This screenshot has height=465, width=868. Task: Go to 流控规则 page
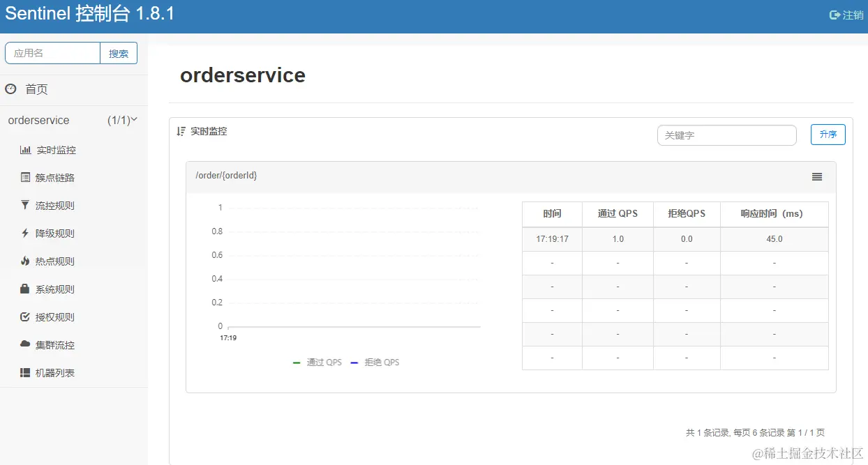(55, 206)
